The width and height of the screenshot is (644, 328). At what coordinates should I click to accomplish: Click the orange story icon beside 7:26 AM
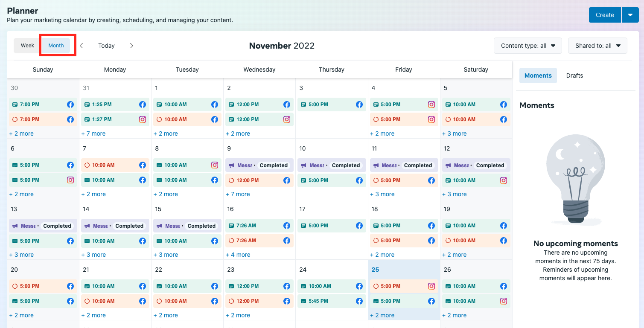tap(231, 241)
